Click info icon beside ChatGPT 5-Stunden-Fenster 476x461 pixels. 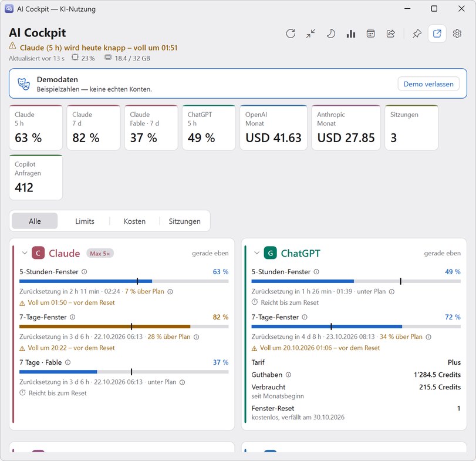pyautogui.click(x=316, y=272)
